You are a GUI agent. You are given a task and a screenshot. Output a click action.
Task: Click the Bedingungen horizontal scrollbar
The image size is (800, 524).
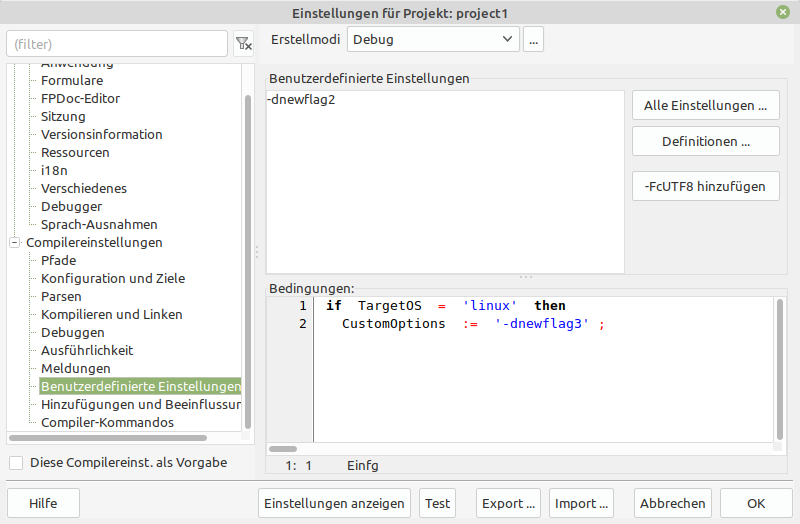[283, 449]
